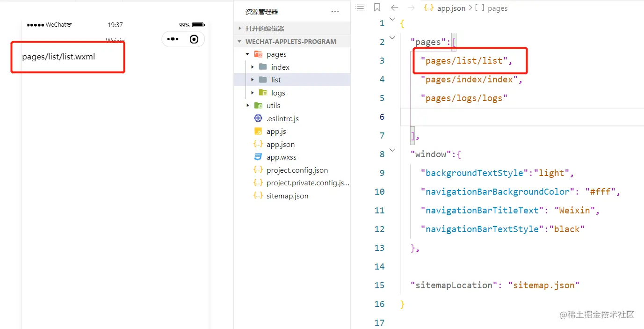This screenshot has height=329, width=644.
Task: Click the simulator battery icon
Action: coord(198,25)
